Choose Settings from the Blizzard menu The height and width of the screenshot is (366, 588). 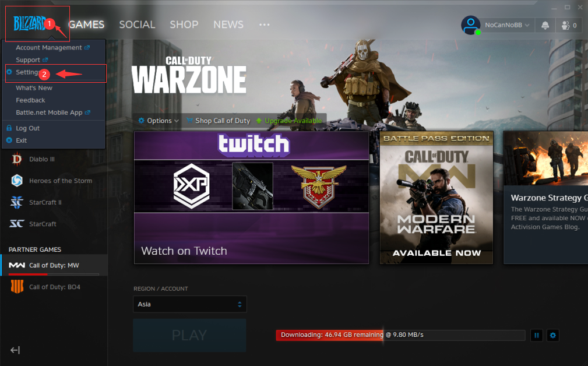(27, 72)
